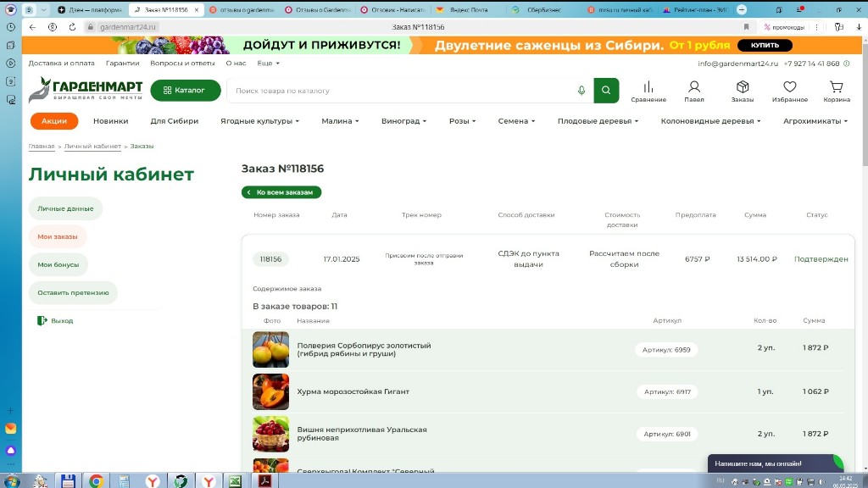Click the промокоды extension button

784,26
